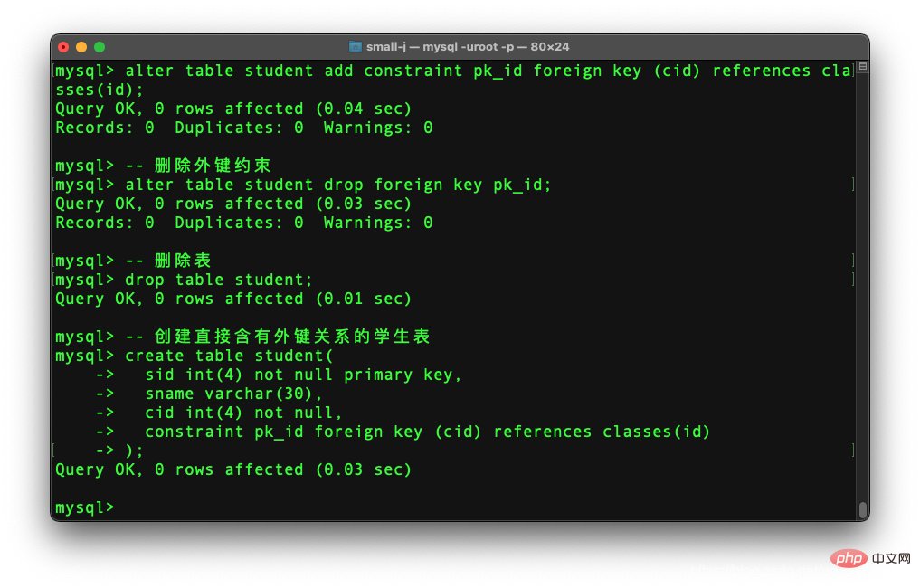Viewport: 920px width, 588px height.
Task: Click the empty mysql> prompt on the last line
Action: (x=84, y=507)
